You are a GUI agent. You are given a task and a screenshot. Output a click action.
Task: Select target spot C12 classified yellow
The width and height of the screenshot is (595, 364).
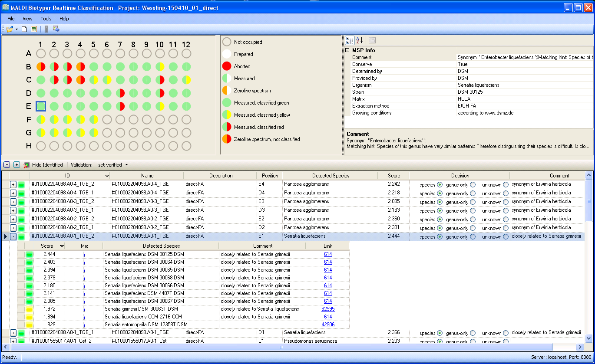(186, 80)
